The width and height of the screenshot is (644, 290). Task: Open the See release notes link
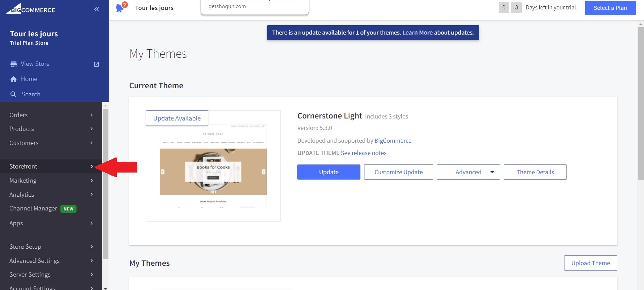pyautogui.click(x=363, y=153)
